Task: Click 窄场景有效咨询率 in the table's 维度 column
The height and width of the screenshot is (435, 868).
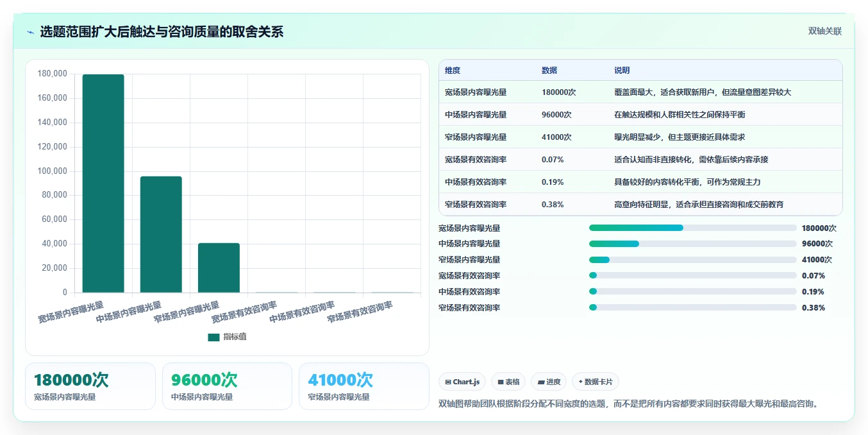Action: click(476, 205)
